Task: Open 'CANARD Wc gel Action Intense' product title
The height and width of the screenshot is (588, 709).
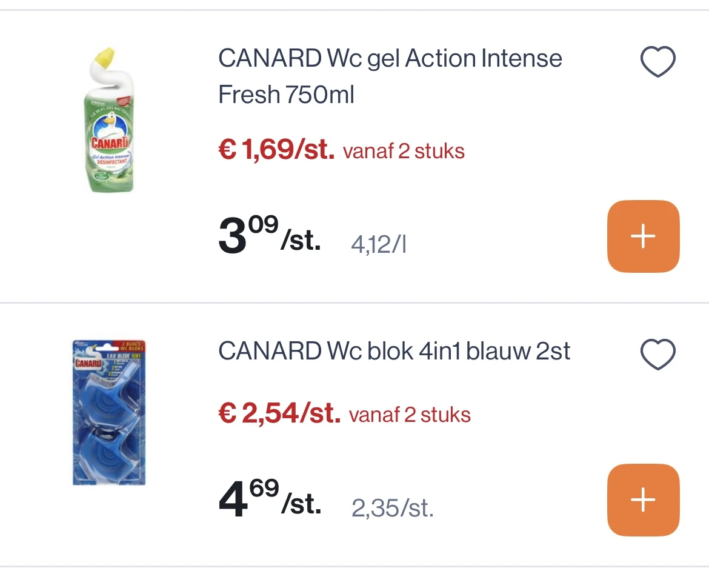Action: 390,59
